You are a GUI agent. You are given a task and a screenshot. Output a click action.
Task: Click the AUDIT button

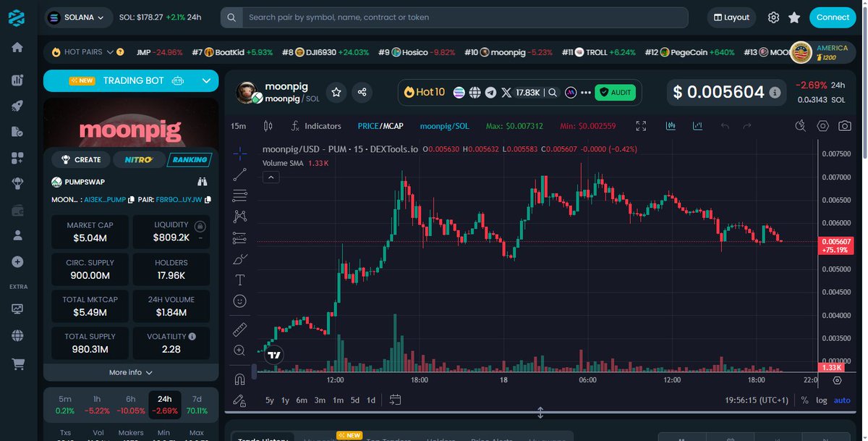(x=615, y=93)
